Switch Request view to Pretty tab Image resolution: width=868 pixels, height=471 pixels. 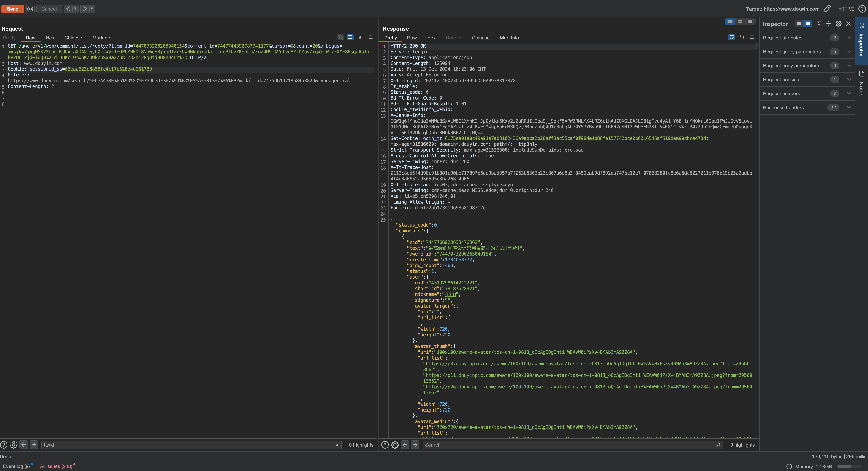pos(10,38)
